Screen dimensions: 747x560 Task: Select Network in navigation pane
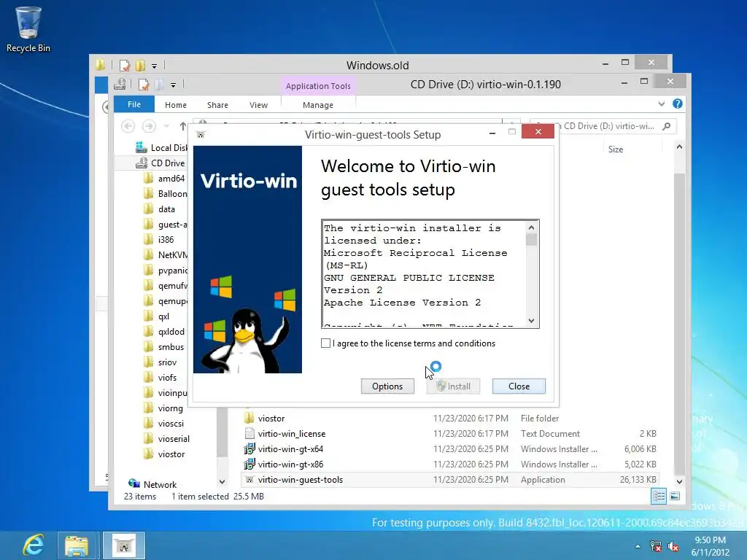tap(153, 484)
